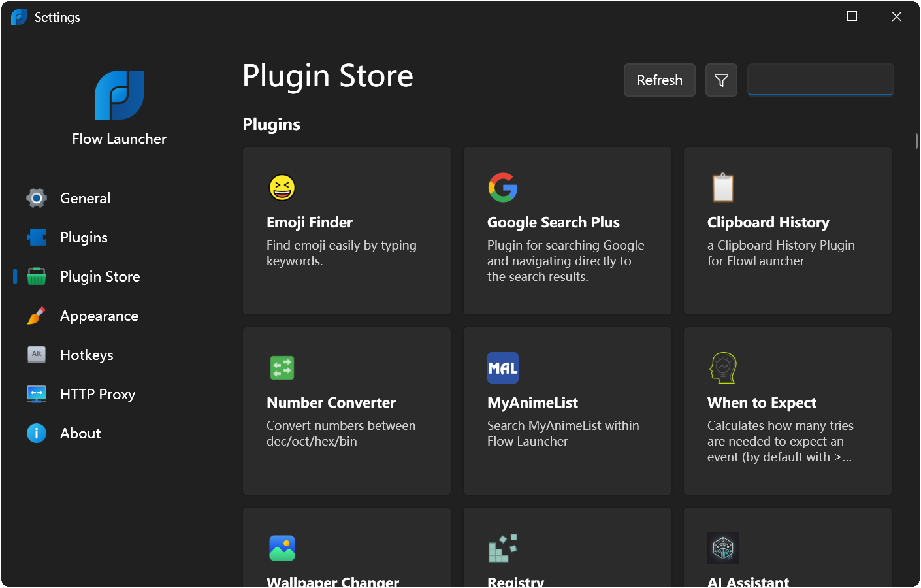Click the Flow Launcher logo

[119, 95]
